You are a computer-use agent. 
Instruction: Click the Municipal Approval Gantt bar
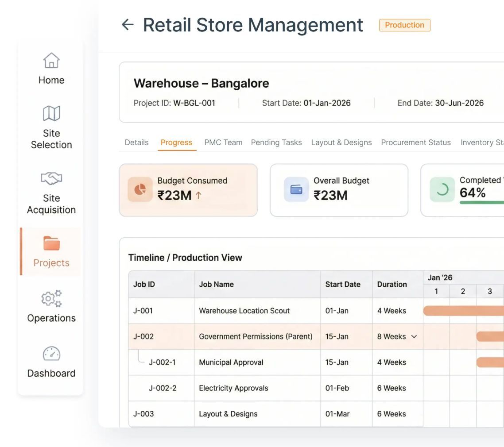pos(490,362)
